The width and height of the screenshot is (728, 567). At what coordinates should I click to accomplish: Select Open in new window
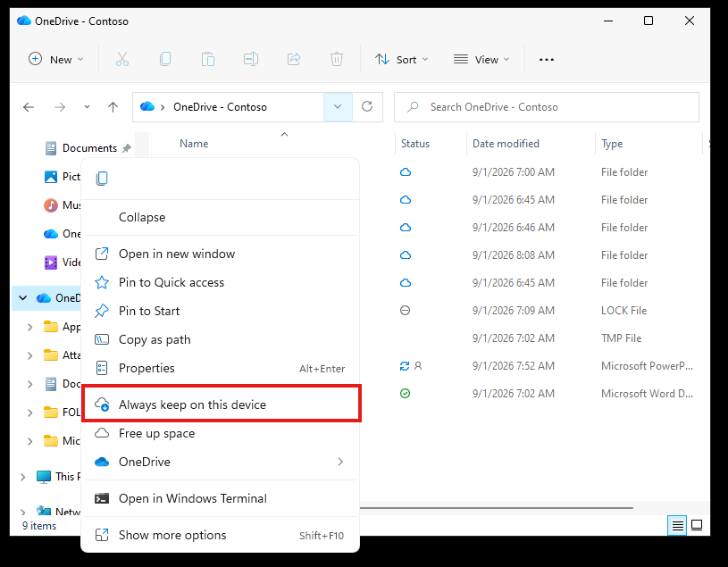point(221,254)
